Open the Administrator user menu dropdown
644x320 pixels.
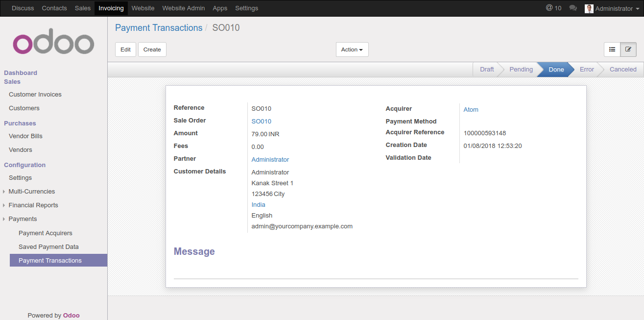(x=612, y=8)
